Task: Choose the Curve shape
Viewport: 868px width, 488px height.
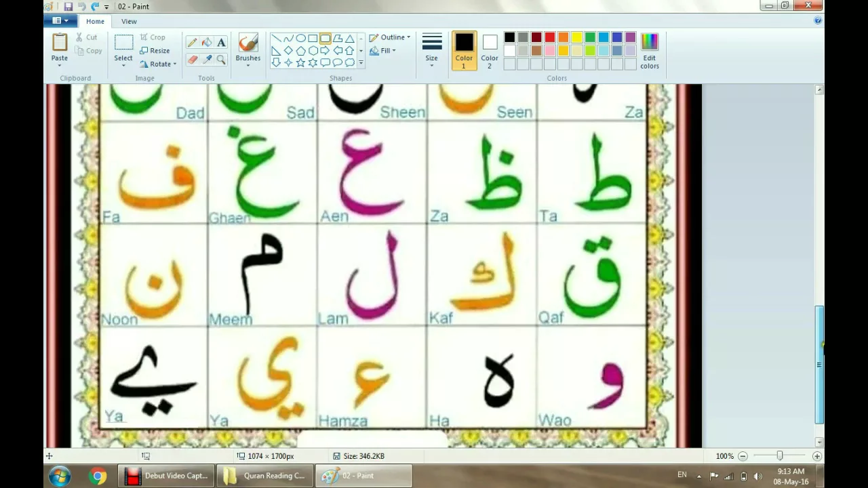Action: pos(288,39)
